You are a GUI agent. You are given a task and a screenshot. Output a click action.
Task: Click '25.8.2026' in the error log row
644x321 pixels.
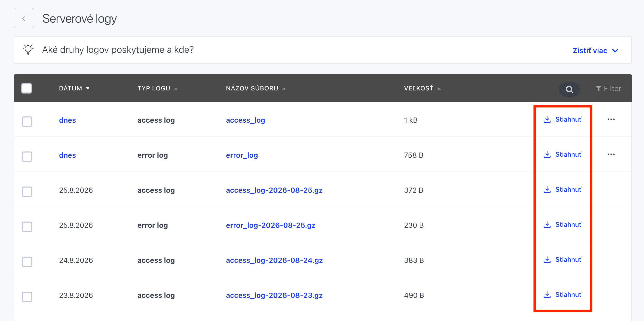76,225
